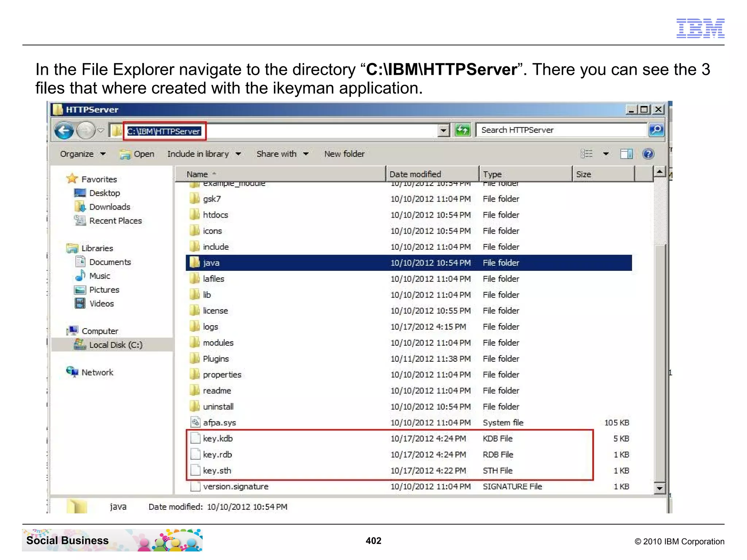Sort by the Size column header
747x560 pixels.
(x=603, y=174)
